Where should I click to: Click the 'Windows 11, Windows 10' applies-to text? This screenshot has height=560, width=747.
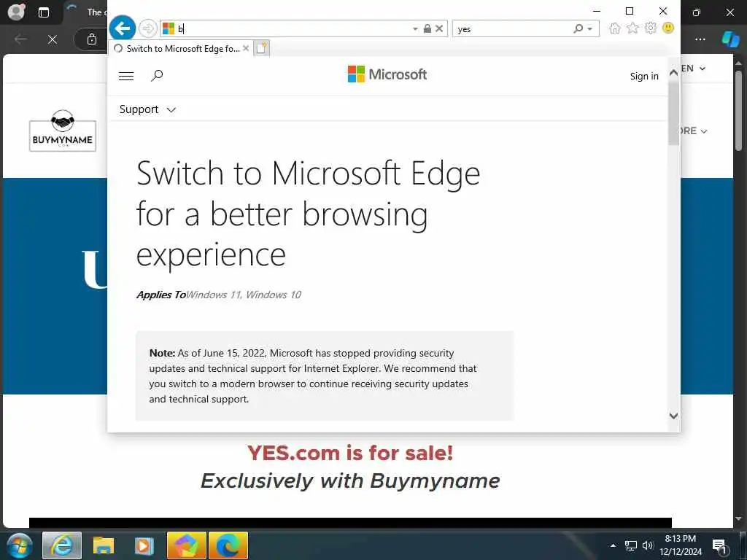pyautogui.click(x=244, y=295)
